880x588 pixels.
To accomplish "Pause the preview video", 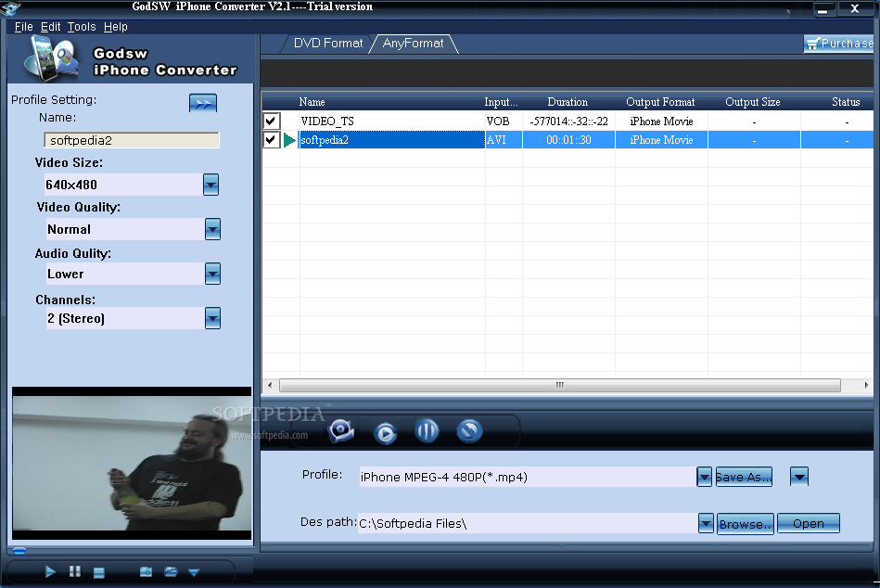I will click(74, 571).
